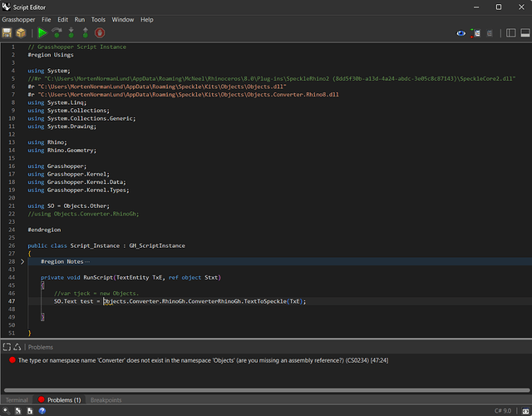
Task: Click the Step Over debug icon
Action: [57, 33]
